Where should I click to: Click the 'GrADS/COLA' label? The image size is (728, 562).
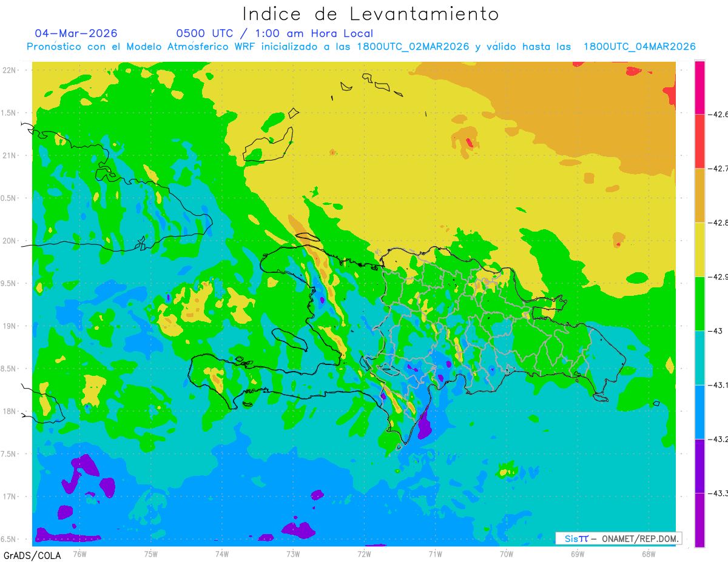coord(31,555)
